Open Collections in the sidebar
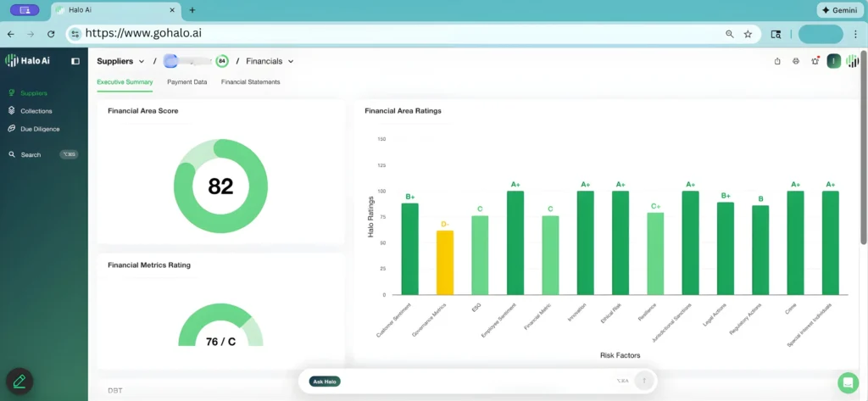This screenshot has height=401, width=868. pyautogui.click(x=36, y=111)
